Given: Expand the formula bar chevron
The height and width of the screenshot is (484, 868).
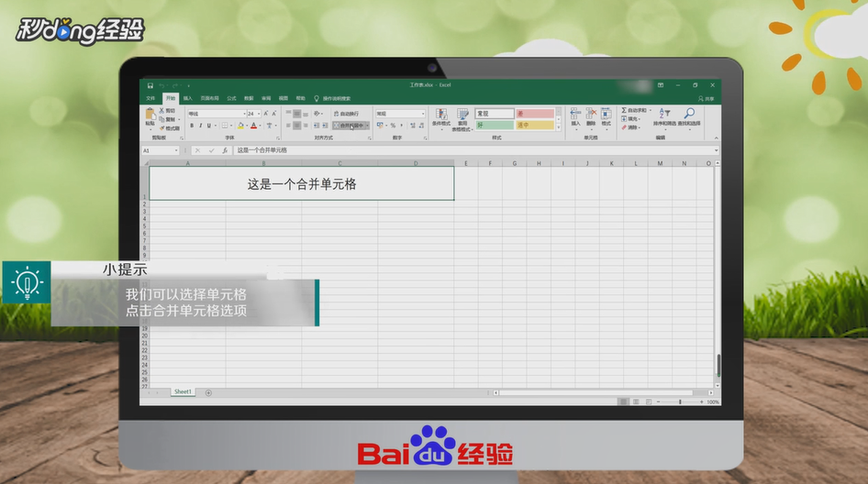Looking at the screenshot, I should pyautogui.click(x=716, y=150).
